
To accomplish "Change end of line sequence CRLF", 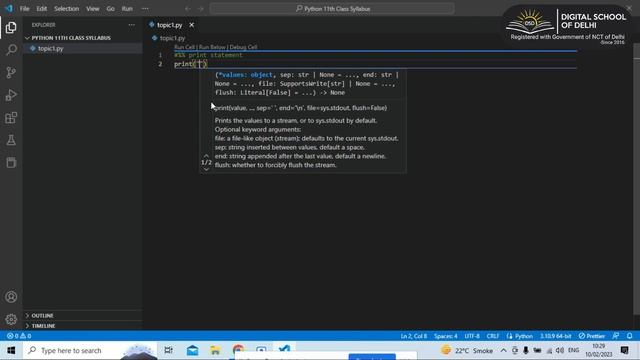I will click(x=493, y=336).
